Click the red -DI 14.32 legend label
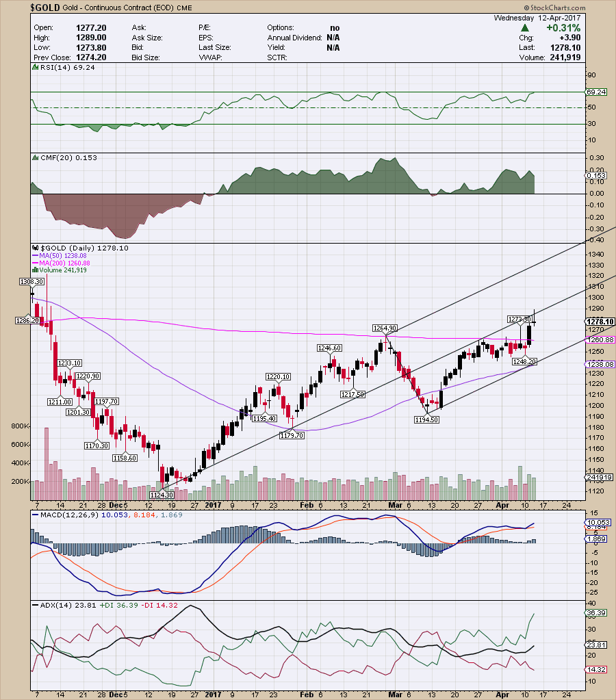The width and height of the screenshot is (616, 700). (x=159, y=606)
